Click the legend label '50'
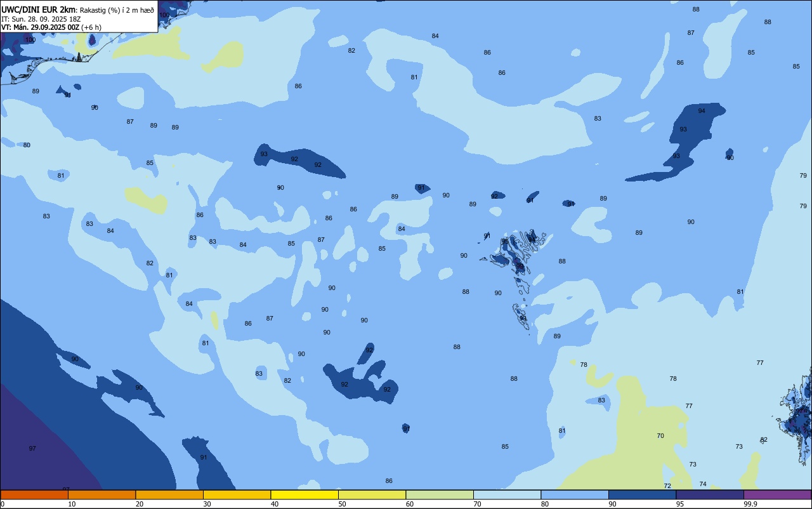The width and height of the screenshot is (812, 509). point(342,504)
